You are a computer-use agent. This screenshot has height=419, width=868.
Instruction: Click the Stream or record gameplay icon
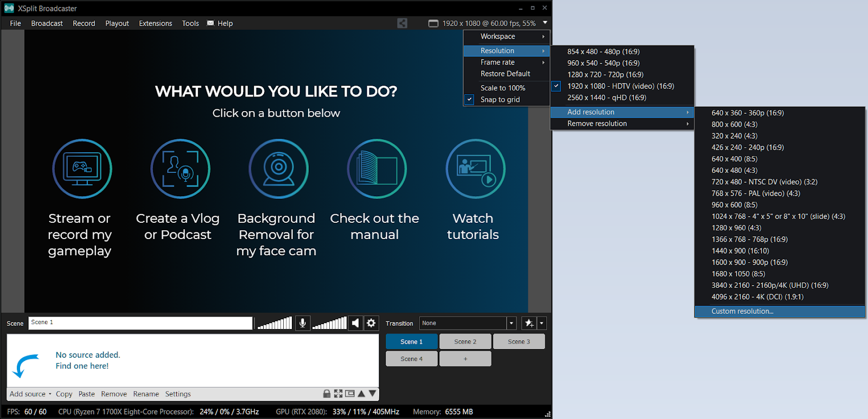point(82,169)
